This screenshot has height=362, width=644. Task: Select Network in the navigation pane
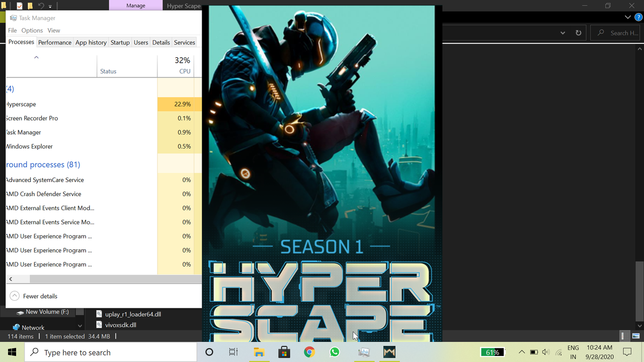[29, 327]
